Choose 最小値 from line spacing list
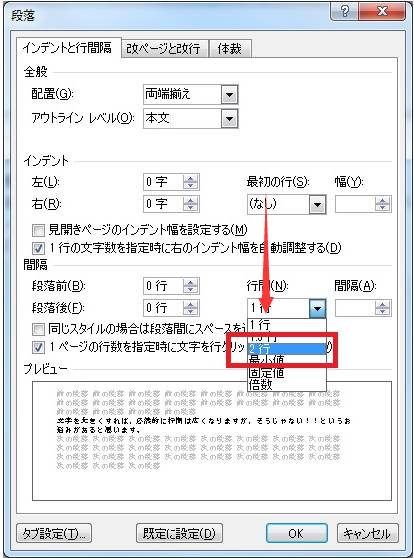The height and width of the screenshot is (558, 414). click(287, 360)
